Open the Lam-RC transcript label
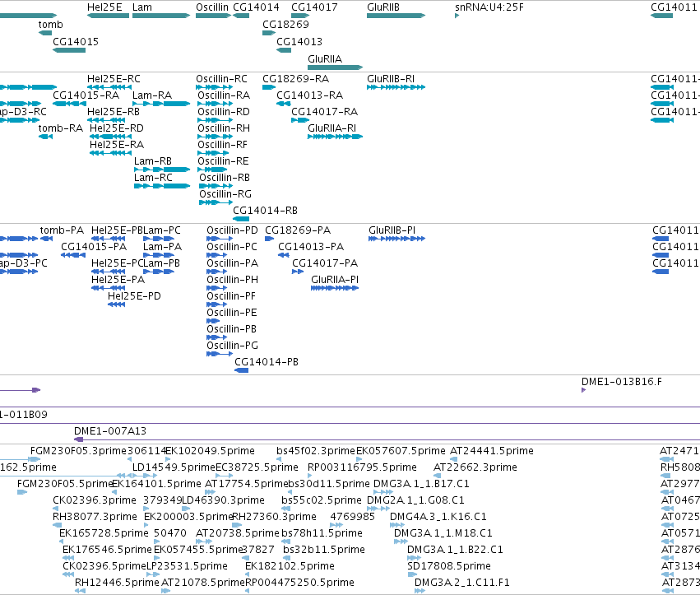 pos(153,178)
